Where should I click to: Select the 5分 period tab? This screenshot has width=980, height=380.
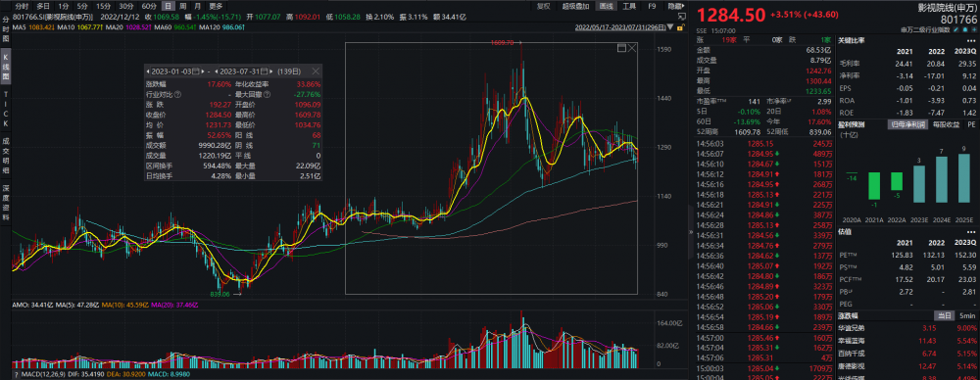pos(82,6)
